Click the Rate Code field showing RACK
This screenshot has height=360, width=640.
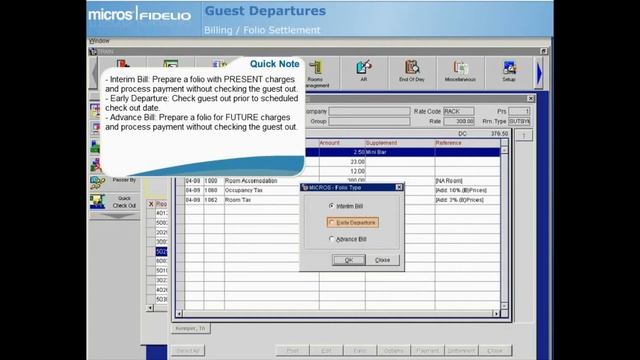point(458,111)
